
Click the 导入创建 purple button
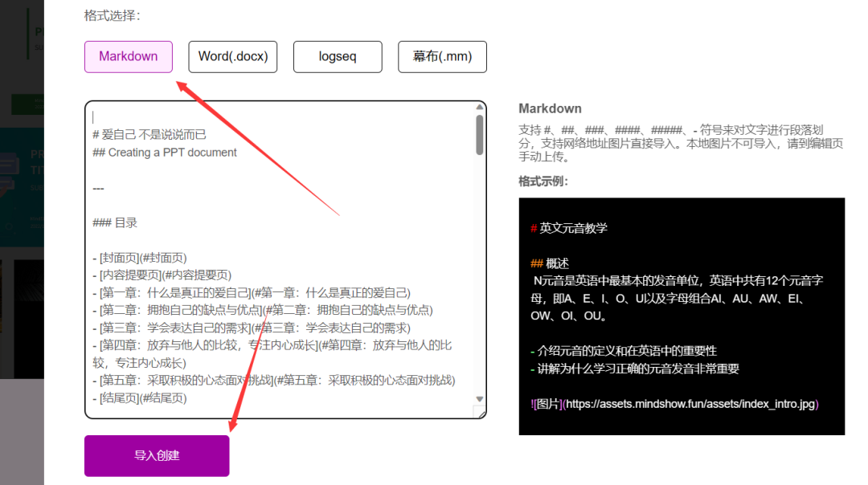(x=156, y=455)
